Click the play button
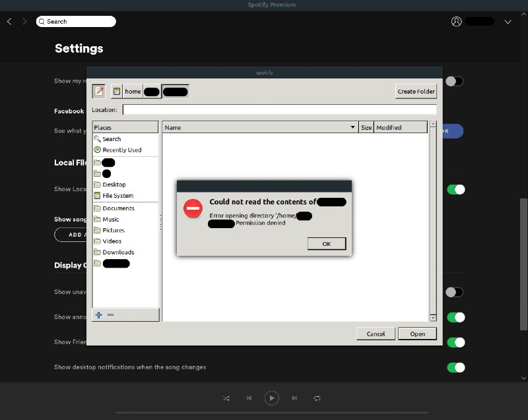 (272, 398)
